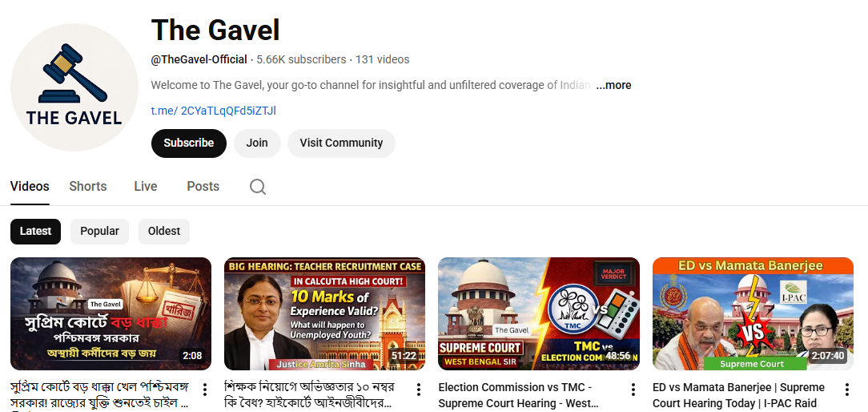Open options menu for ED vs Mamata Banerjee video
Image resolution: width=868 pixels, height=412 pixels.
pos(846,390)
